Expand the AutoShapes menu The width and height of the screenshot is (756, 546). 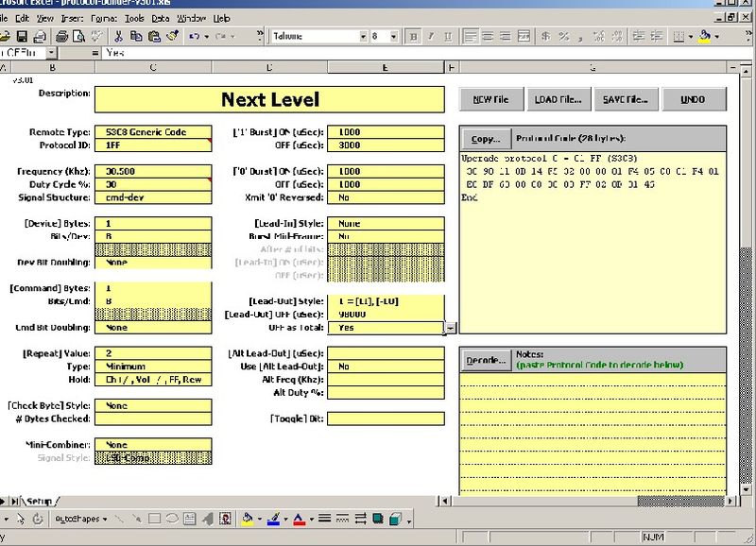[x=79, y=520]
